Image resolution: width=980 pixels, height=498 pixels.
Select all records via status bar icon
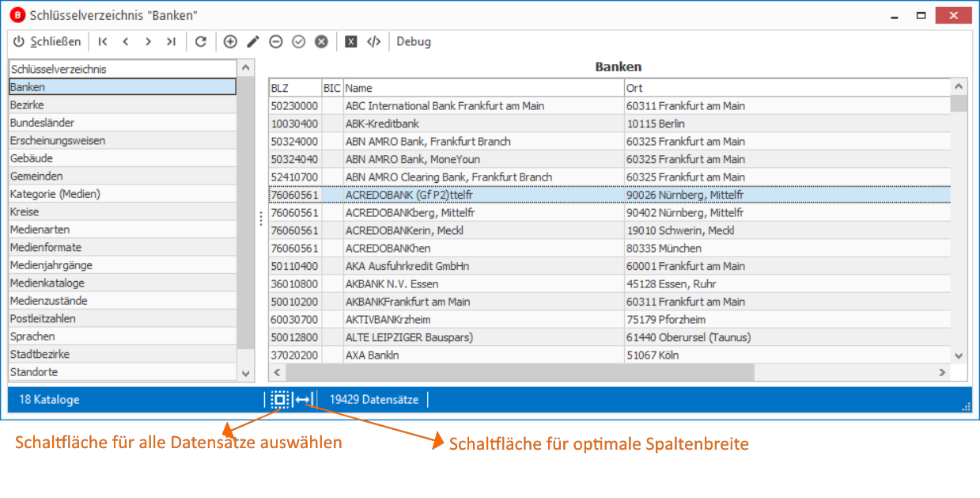(x=279, y=400)
